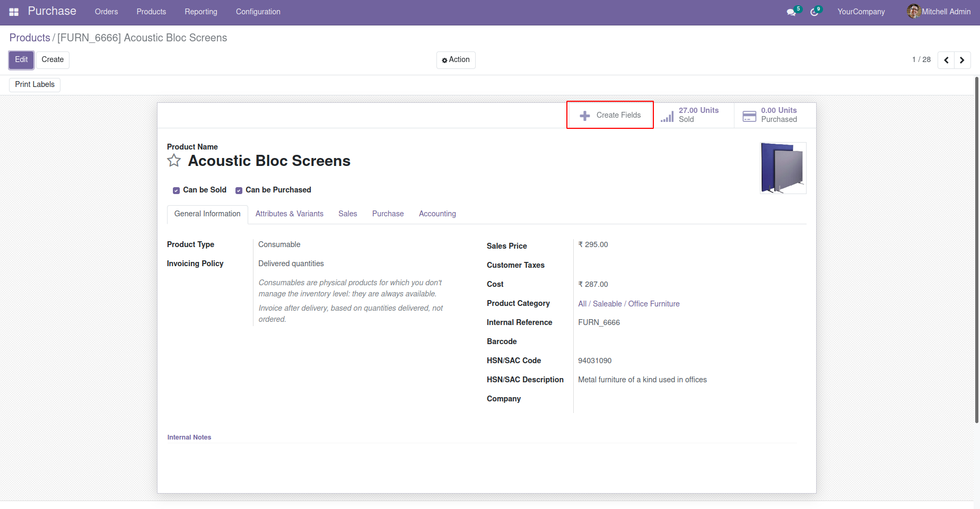The image size is (980, 509).
Task: Toggle the Can be Purchased checkbox
Action: tap(239, 190)
